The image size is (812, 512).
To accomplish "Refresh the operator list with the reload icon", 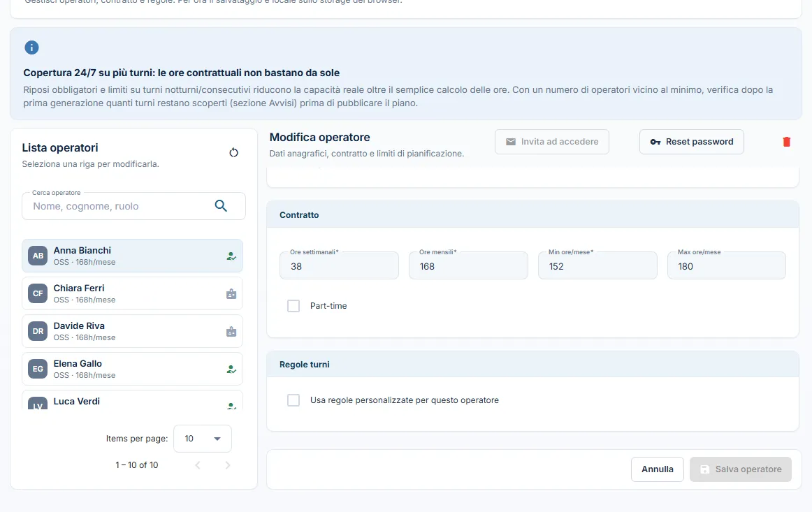I will pos(233,153).
